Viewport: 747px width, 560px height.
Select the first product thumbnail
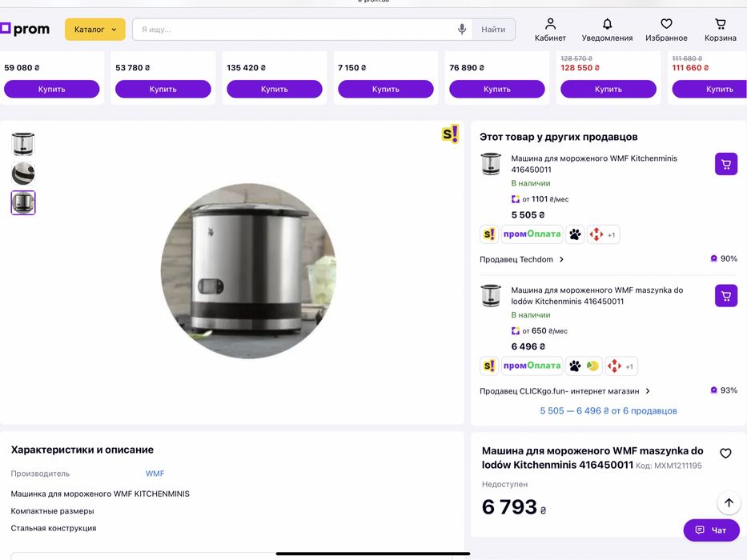click(x=23, y=144)
